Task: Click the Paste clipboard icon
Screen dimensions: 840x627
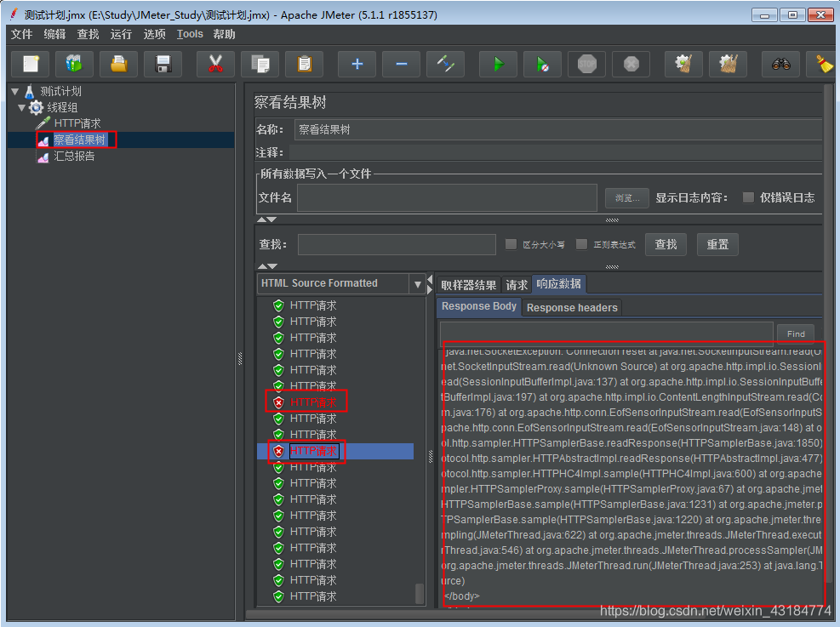Action: [x=305, y=65]
